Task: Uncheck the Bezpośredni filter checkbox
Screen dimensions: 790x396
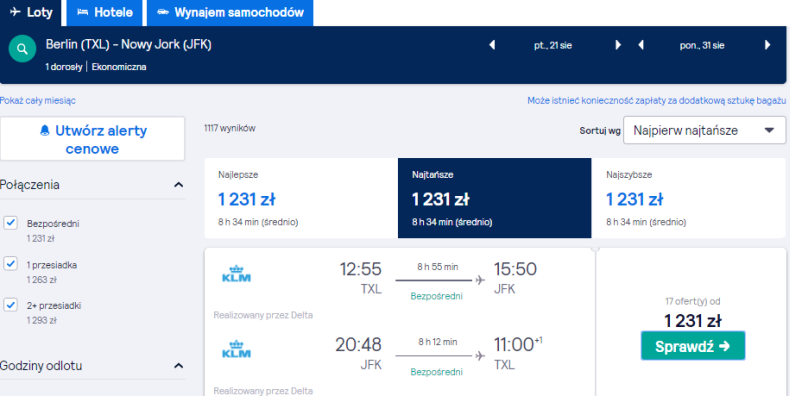Action: [11, 223]
